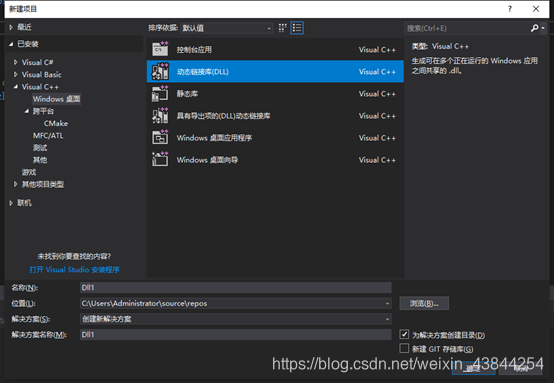Open the help question mark
The width and height of the screenshot is (554, 383).
509,9
